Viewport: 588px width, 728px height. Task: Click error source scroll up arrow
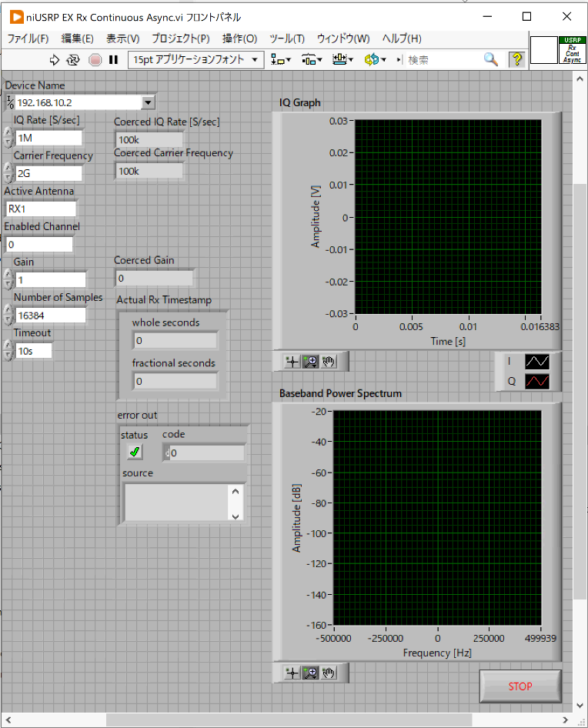point(236,491)
